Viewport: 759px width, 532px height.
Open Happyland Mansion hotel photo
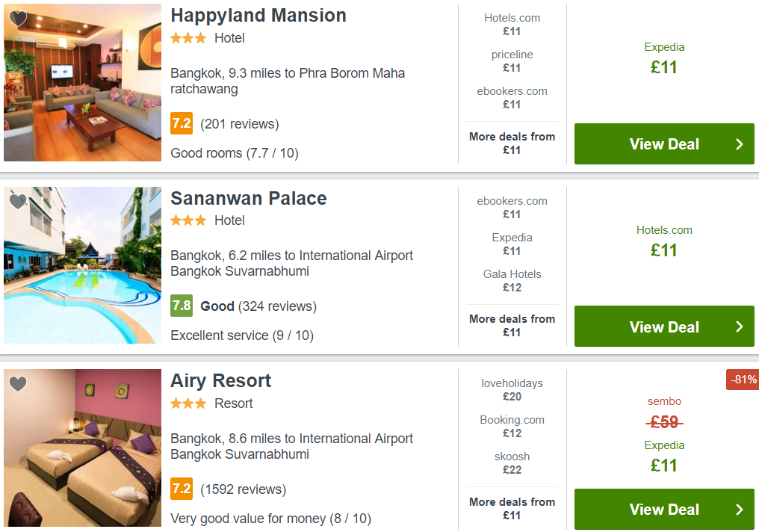[x=82, y=83]
